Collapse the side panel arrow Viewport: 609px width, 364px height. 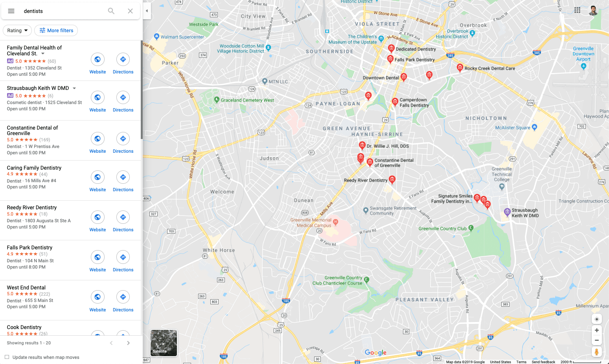click(x=147, y=11)
